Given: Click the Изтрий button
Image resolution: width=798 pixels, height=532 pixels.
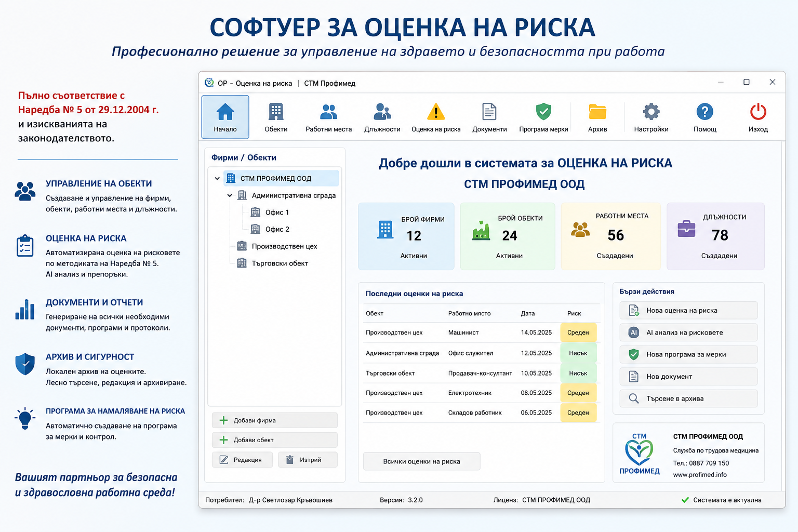Looking at the screenshot, I should point(308,460).
